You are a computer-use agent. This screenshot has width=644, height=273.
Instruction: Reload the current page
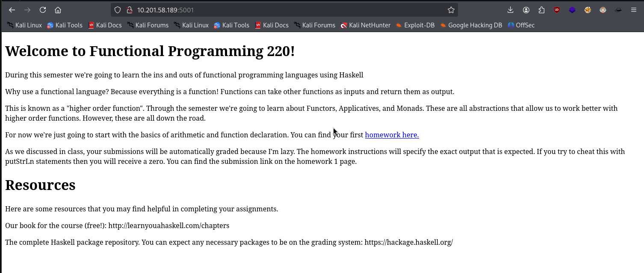(43, 10)
